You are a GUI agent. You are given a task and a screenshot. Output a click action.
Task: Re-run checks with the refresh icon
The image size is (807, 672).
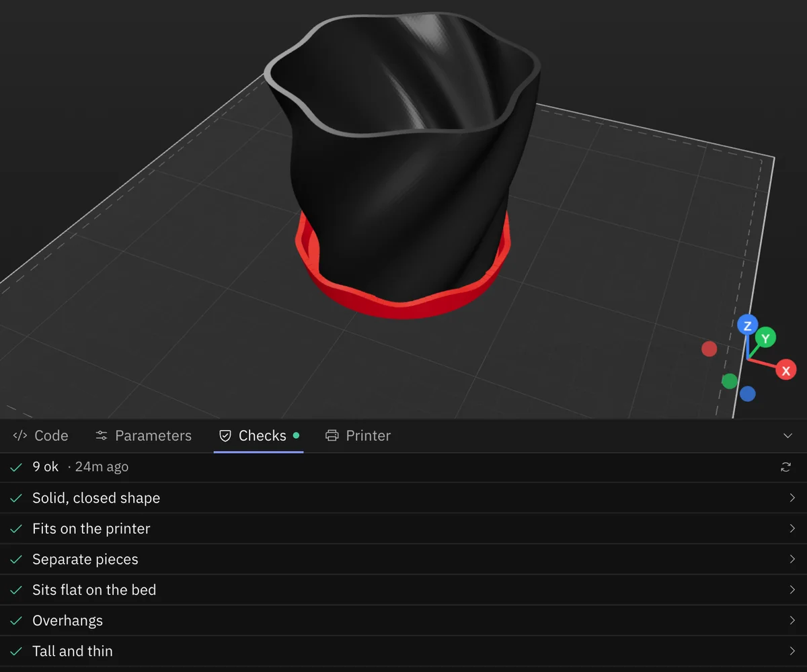785,467
